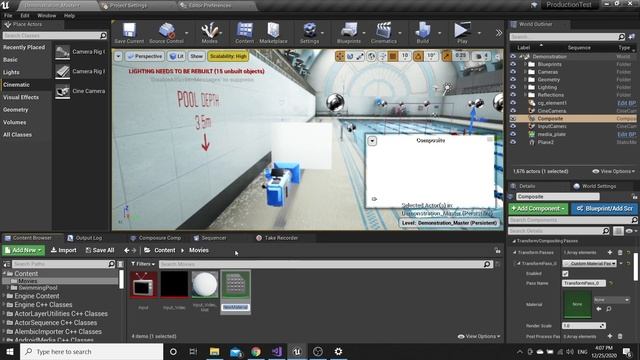Open Custom Material Pass type dropdown
The width and height of the screenshot is (640, 360).
(589, 264)
